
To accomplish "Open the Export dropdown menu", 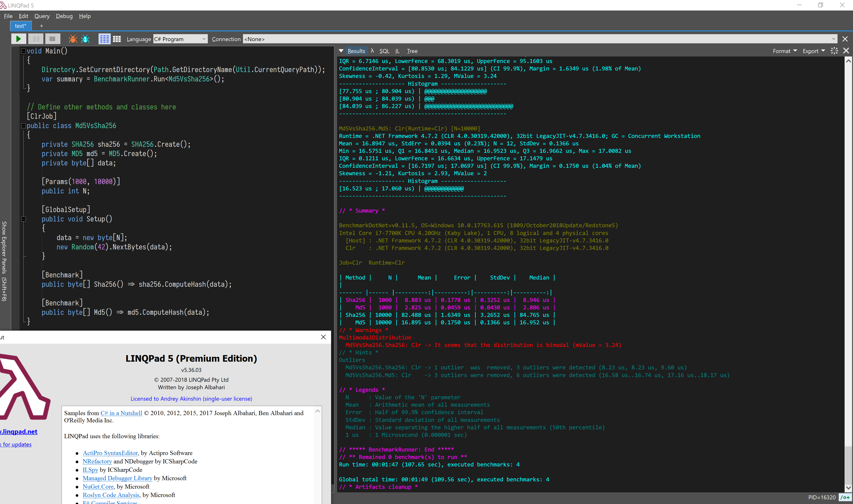I will tap(814, 51).
